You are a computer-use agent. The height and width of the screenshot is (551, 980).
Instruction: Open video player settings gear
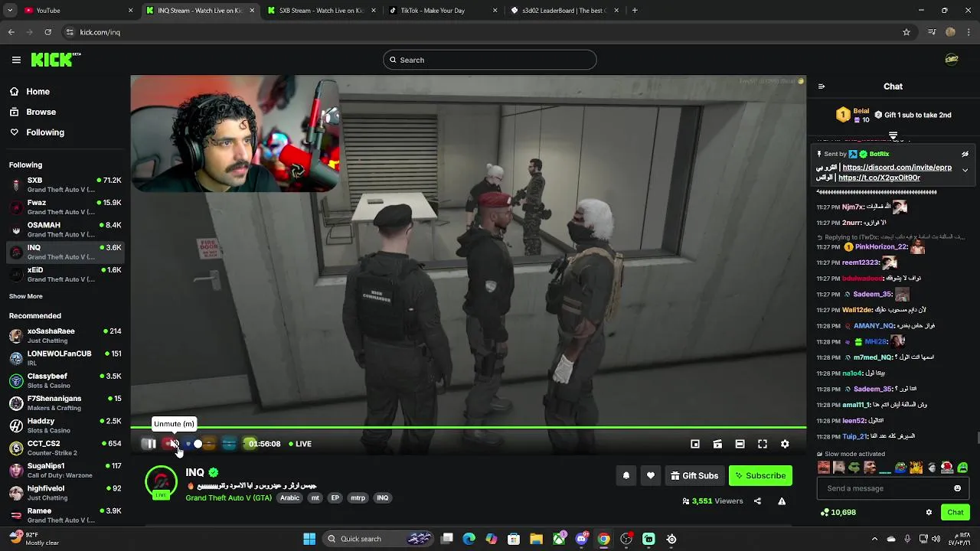coord(785,444)
